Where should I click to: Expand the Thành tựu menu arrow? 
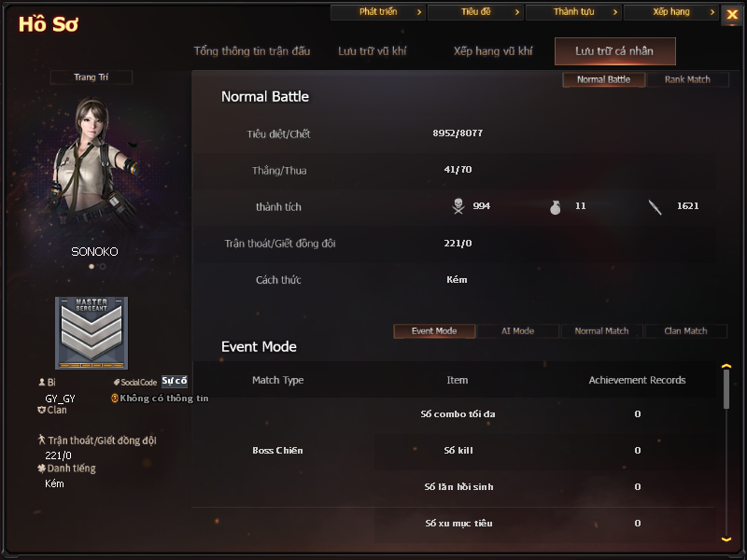coord(614,12)
